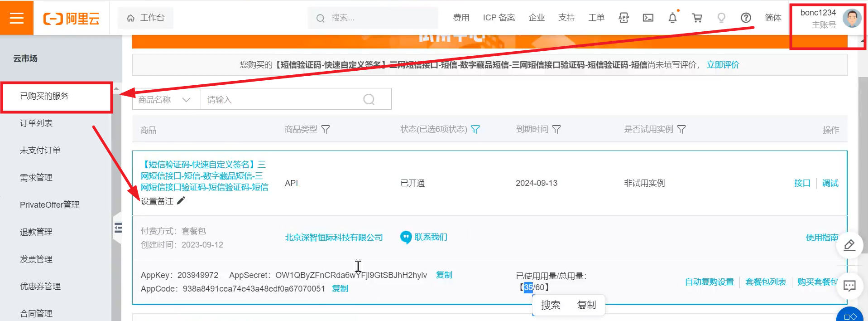This screenshot has height=321, width=868.
Task: Launch Cloud Shell terminal icon
Action: pos(648,18)
